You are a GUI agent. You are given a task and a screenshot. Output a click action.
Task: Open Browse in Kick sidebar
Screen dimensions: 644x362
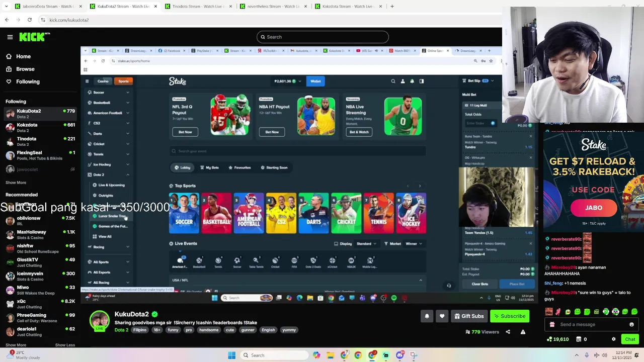25,69
